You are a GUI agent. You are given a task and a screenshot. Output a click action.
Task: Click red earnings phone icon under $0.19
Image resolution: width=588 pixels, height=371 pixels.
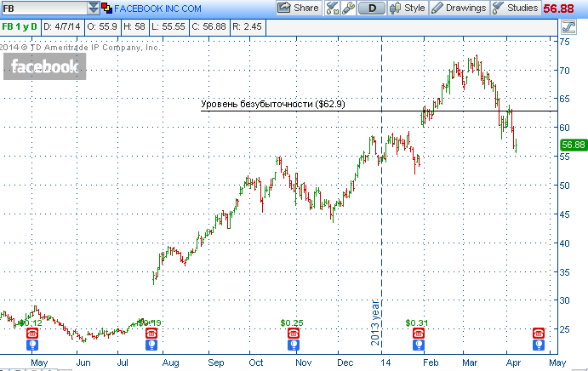click(x=151, y=333)
